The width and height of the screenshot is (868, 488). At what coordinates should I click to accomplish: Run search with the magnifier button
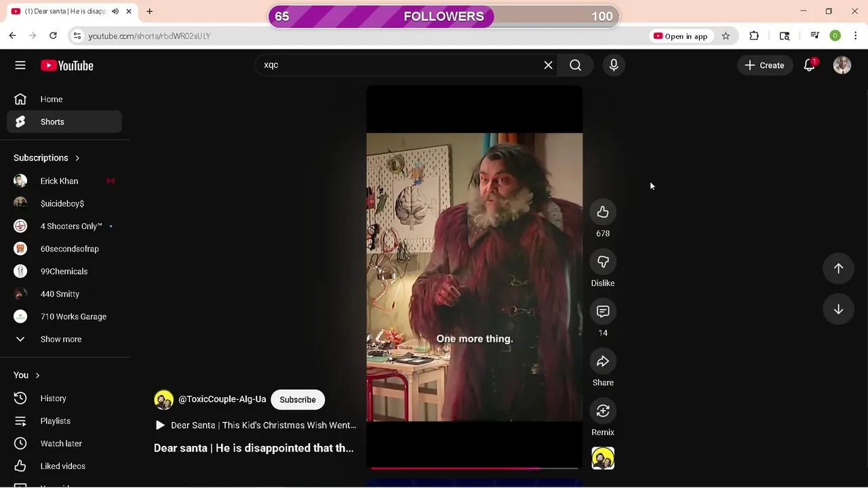[x=575, y=65]
